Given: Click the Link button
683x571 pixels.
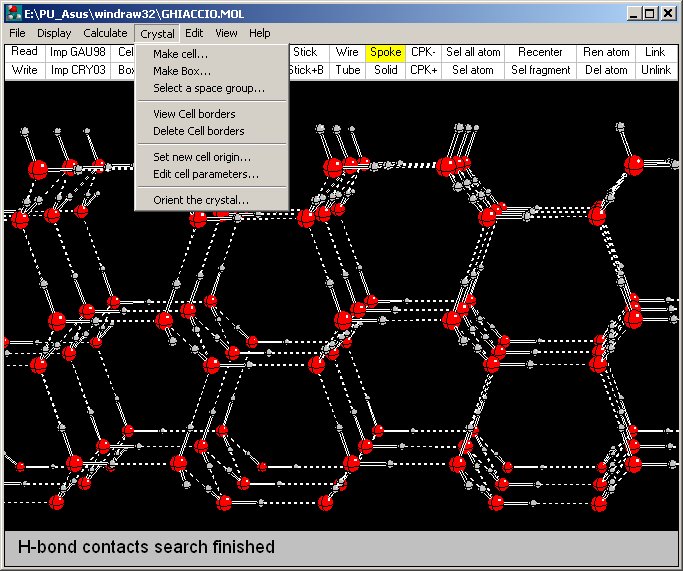Looking at the screenshot, I should (x=656, y=52).
